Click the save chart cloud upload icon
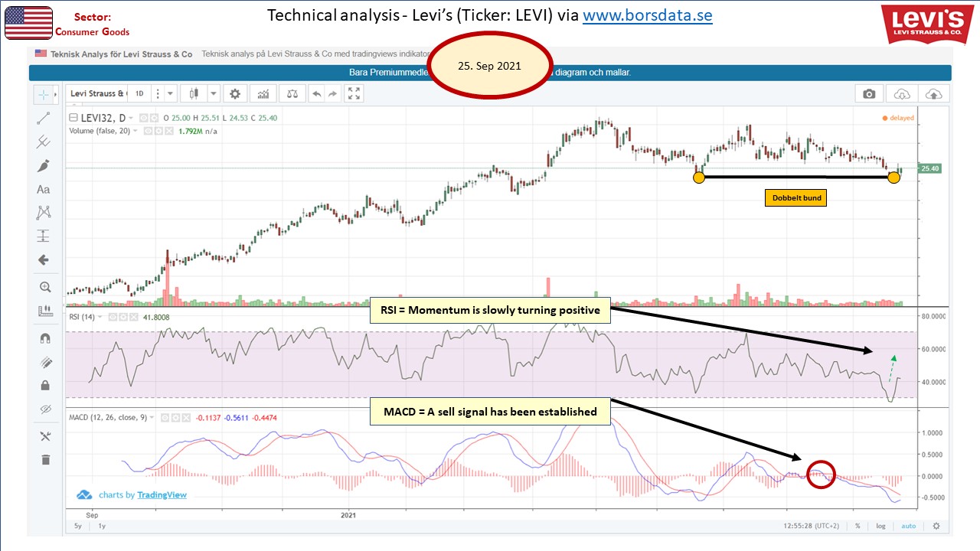 pos(934,93)
